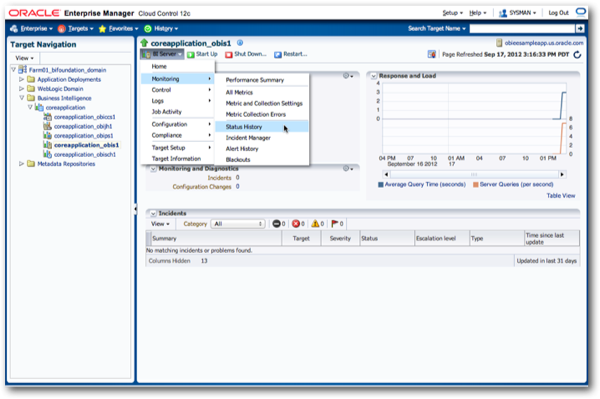The height and width of the screenshot is (399, 600).
Task: Expand the WebLogic Domain node
Action: click(x=21, y=88)
